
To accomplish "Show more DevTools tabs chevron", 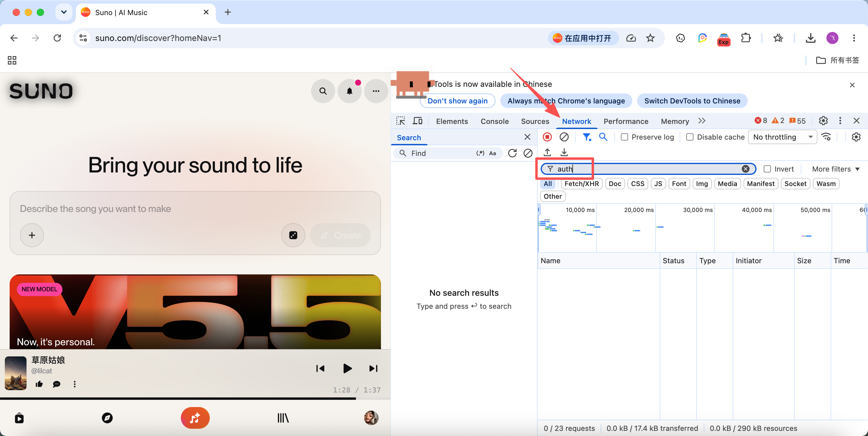I will coord(702,121).
